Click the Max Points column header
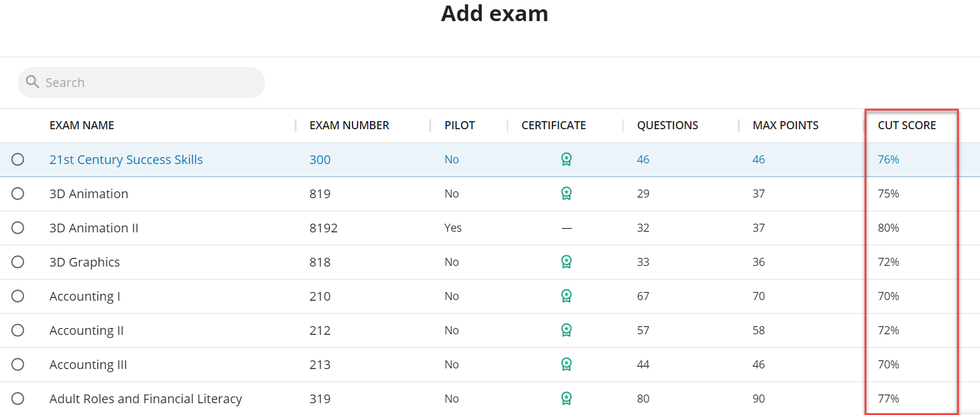Screen dimensions: 980x415 (785, 125)
